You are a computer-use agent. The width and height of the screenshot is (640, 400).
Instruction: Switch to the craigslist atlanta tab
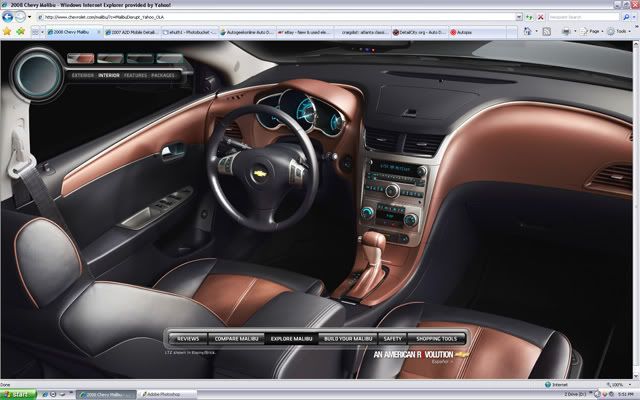(362, 32)
